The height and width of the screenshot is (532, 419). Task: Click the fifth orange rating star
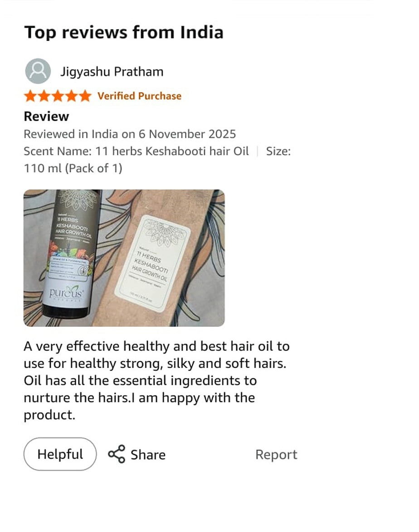[x=85, y=96]
